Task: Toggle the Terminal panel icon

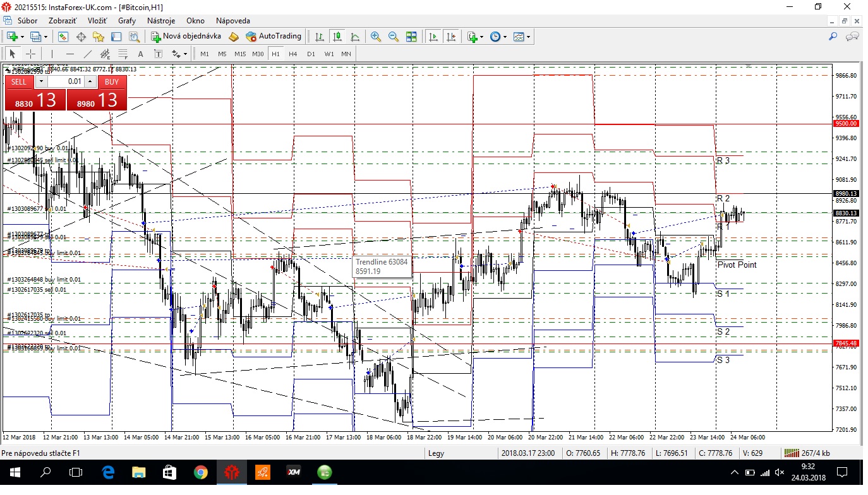Action: point(116,37)
